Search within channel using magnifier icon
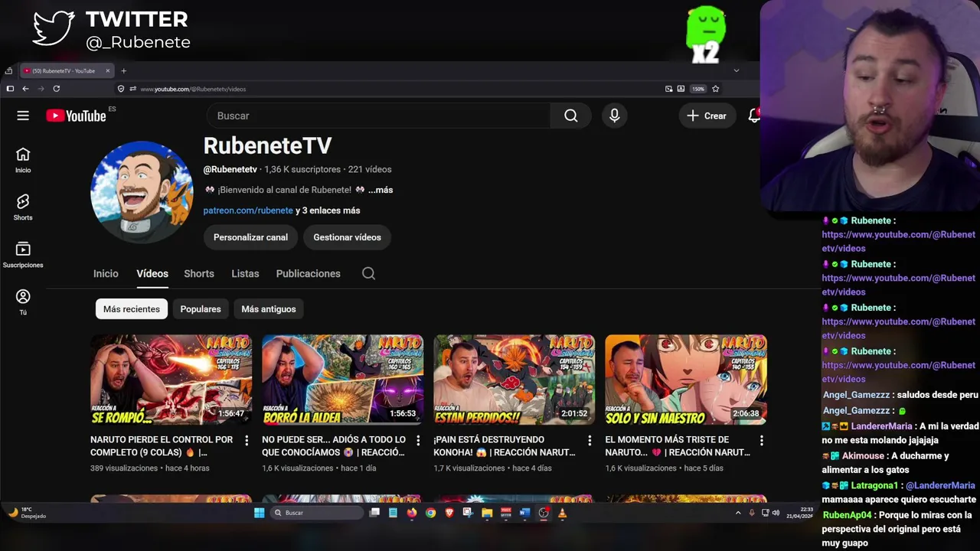Image resolution: width=980 pixels, height=551 pixels. pos(368,273)
